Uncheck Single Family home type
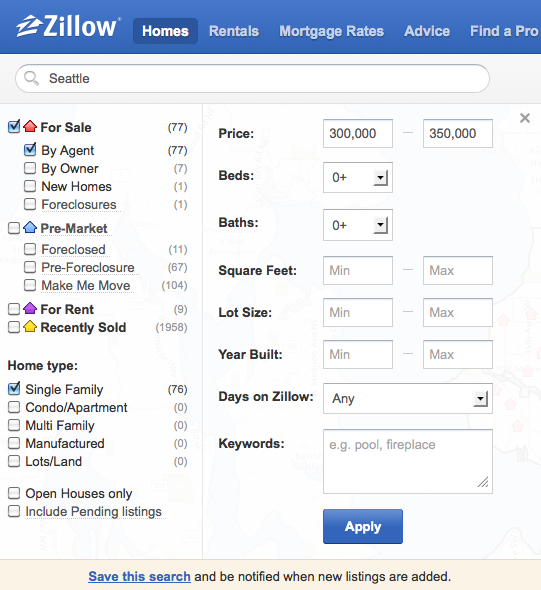 tap(14, 389)
